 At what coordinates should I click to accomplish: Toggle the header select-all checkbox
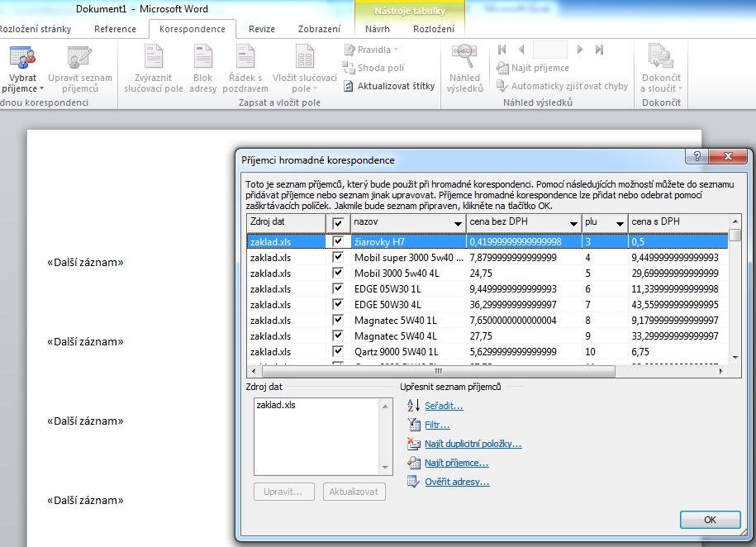[x=337, y=223]
